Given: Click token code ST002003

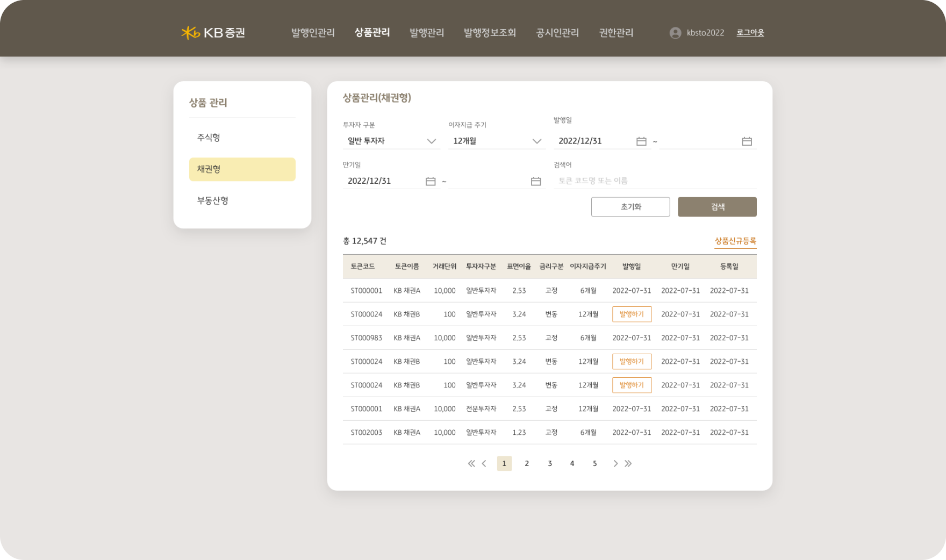Looking at the screenshot, I should [367, 433].
